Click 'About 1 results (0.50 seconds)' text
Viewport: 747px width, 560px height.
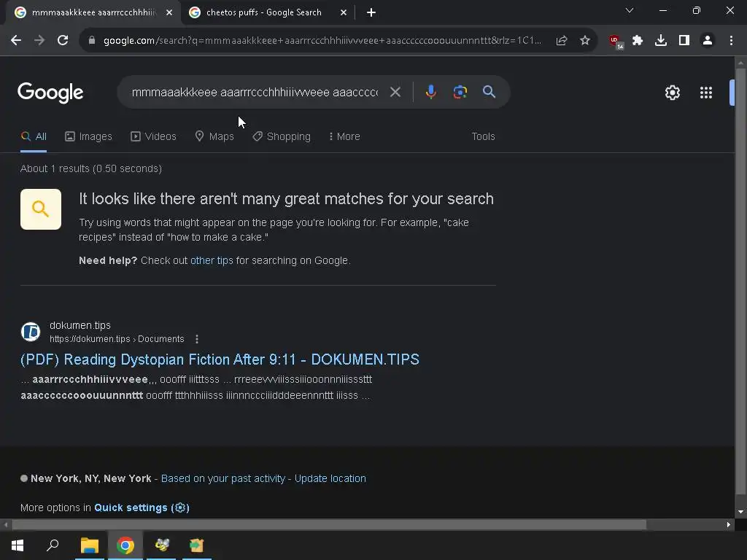click(x=91, y=168)
